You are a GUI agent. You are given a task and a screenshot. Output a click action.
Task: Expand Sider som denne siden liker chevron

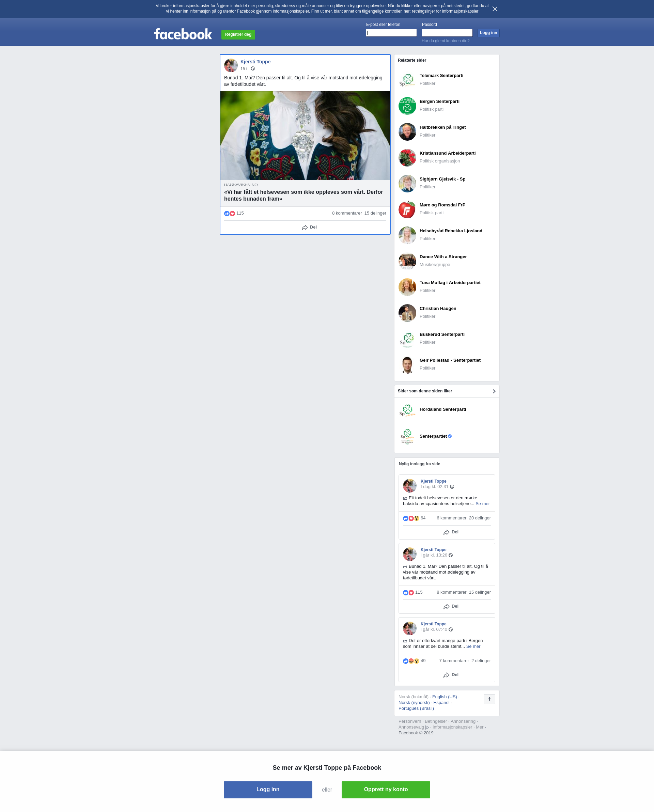494,391
